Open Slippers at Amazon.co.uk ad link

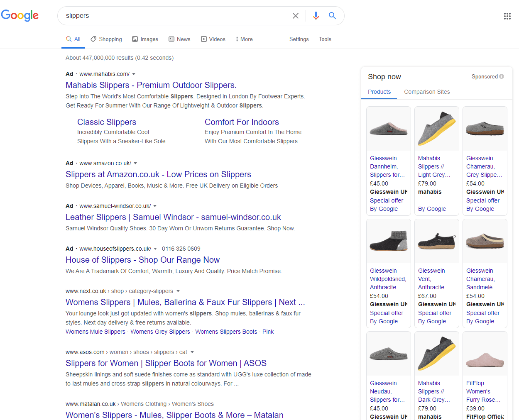(x=158, y=174)
